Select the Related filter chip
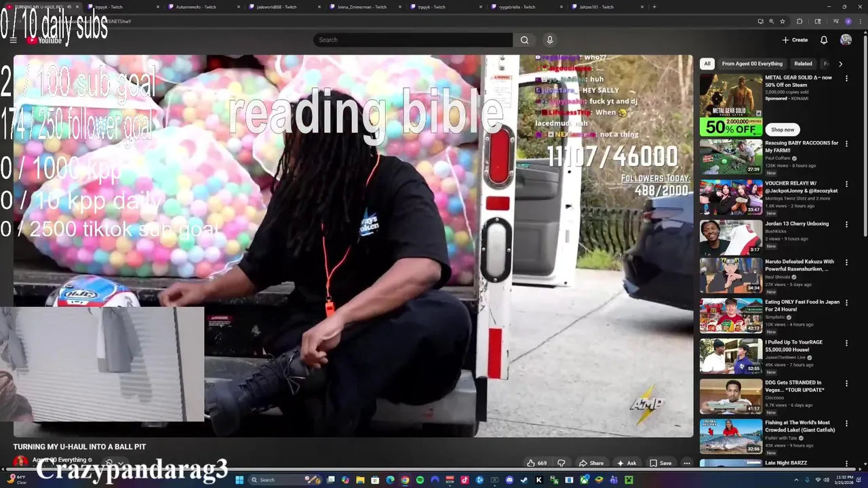The width and height of the screenshot is (868, 488). coord(803,64)
